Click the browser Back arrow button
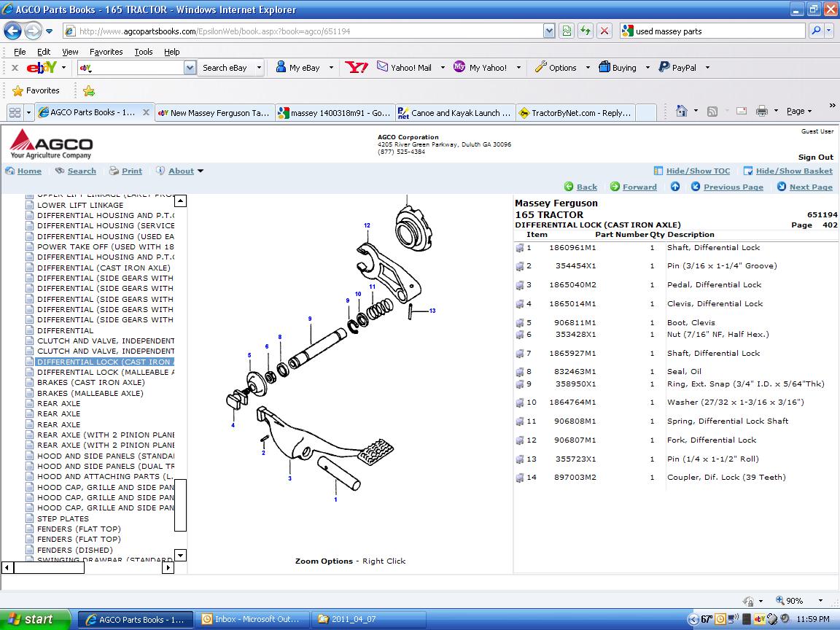Image resolution: width=840 pixels, height=630 pixels. tap(13, 31)
